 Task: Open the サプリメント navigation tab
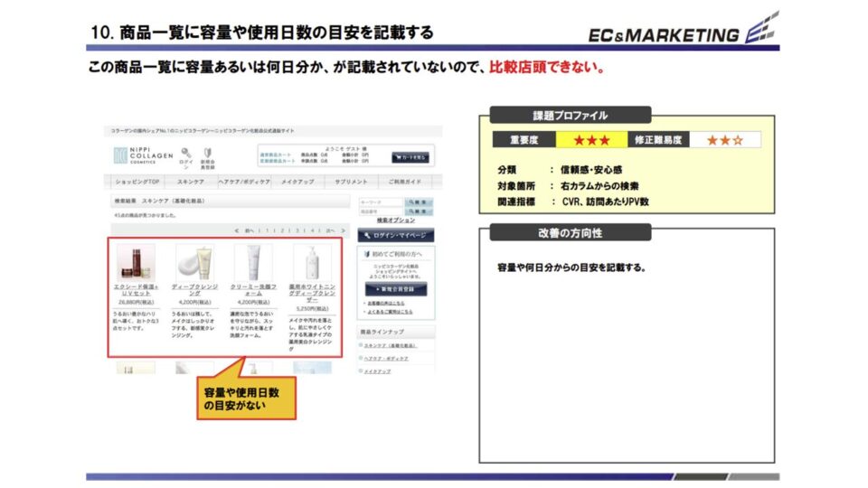coord(351,182)
